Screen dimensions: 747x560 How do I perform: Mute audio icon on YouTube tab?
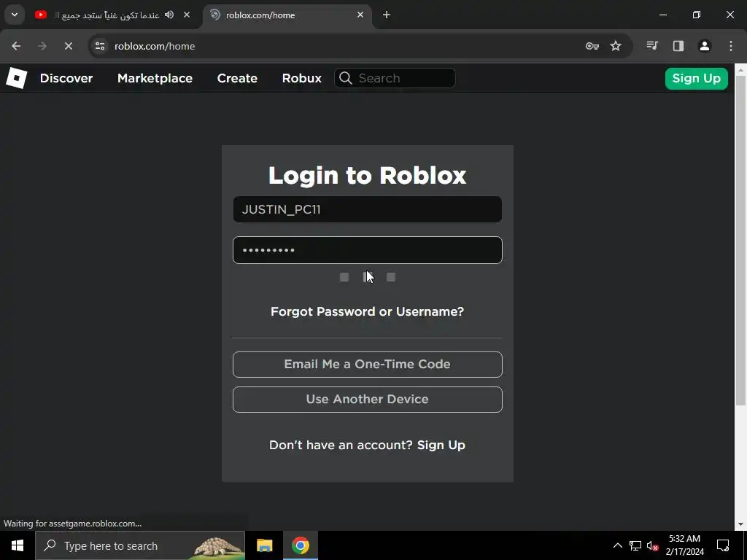(169, 15)
